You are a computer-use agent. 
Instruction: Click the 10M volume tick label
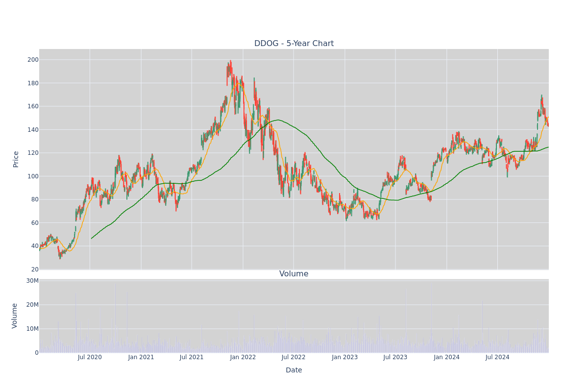[32, 329]
